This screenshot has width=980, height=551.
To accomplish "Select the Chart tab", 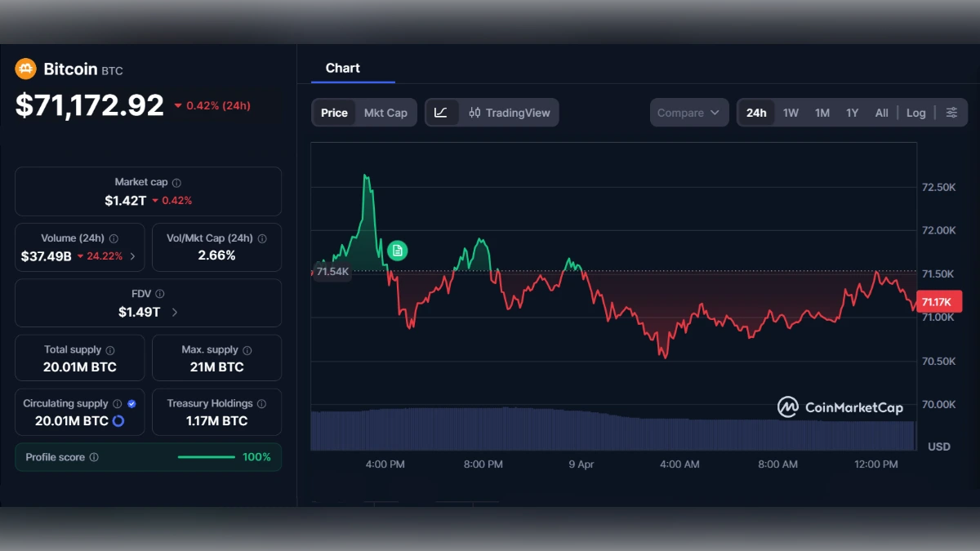I will click(x=341, y=68).
